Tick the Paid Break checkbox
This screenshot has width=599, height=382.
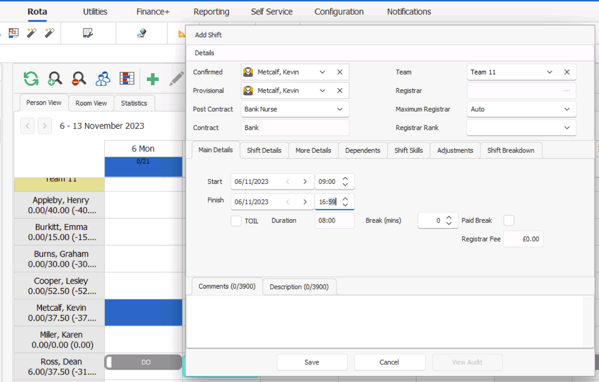[509, 220]
